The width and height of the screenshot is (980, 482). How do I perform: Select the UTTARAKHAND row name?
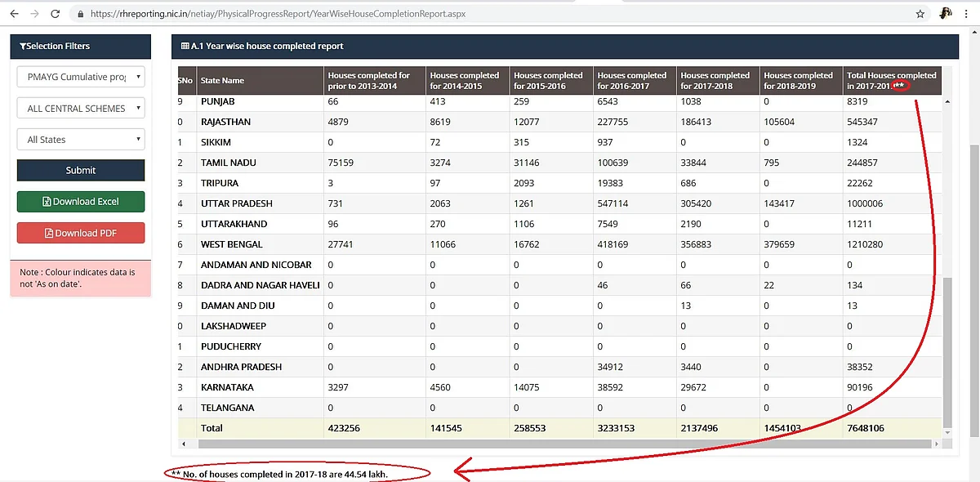pyautogui.click(x=234, y=224)
